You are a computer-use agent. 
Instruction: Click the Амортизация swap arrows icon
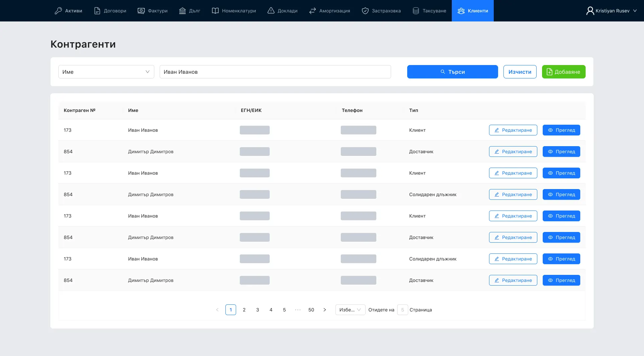(313, 11)
